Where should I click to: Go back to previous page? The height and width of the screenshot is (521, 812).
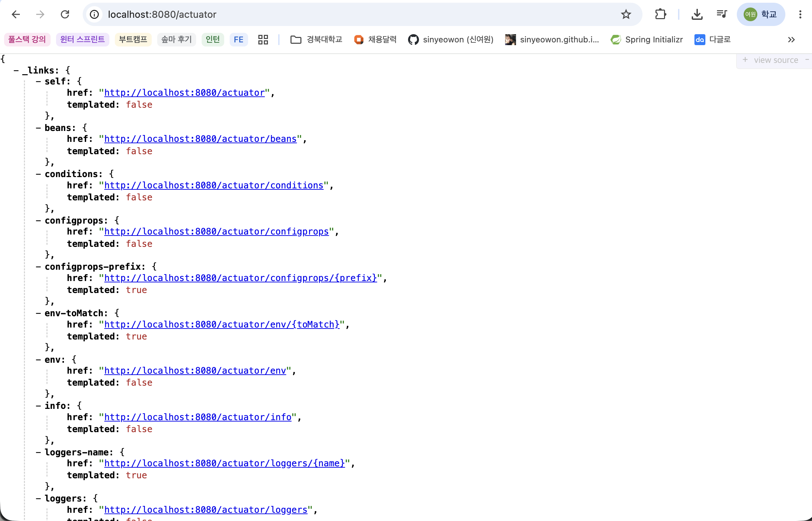tap(16, 14)
